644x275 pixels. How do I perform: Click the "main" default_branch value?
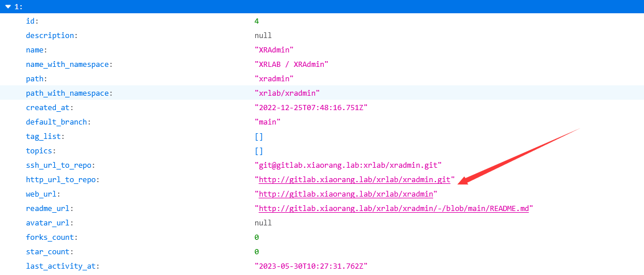267,122
